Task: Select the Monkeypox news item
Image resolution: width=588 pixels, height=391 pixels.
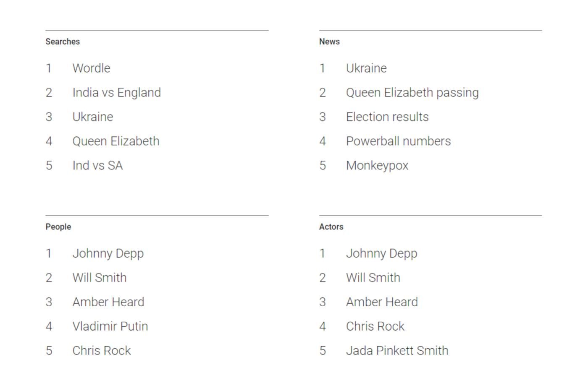Action: pos(377,165)
